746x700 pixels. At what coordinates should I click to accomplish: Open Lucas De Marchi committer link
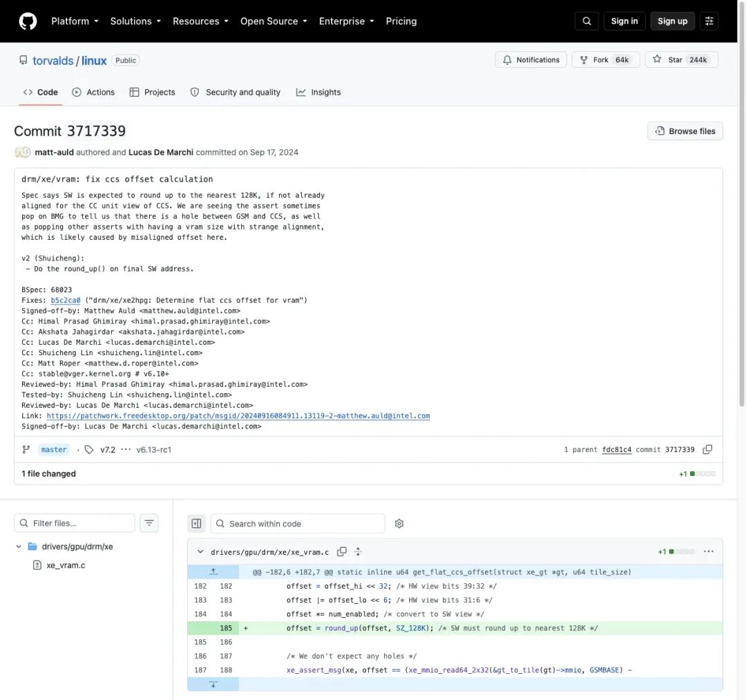tap(161, 152)
